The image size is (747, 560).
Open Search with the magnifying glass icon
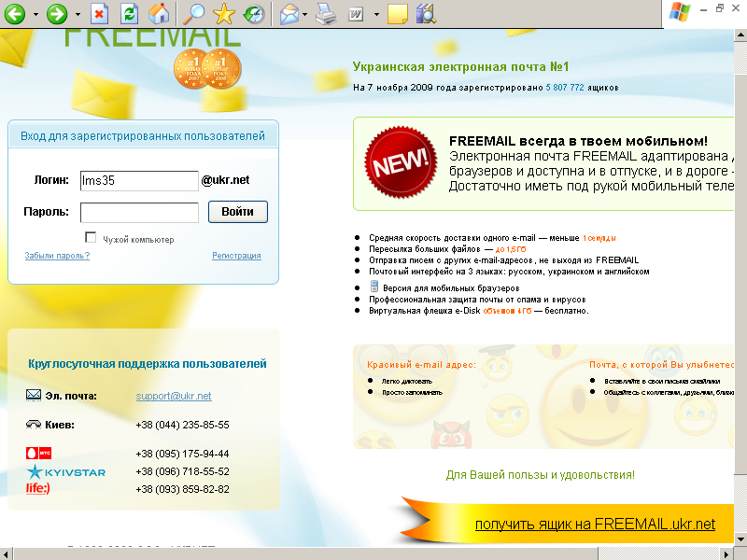coord(193,13)
